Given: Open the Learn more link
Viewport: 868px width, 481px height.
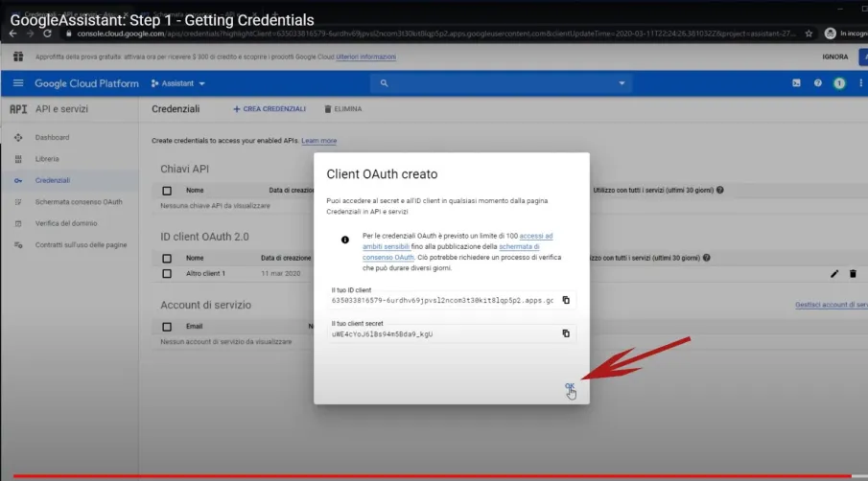Looking at the screenshot, I should pyautogui.click(x=318, y=141).
